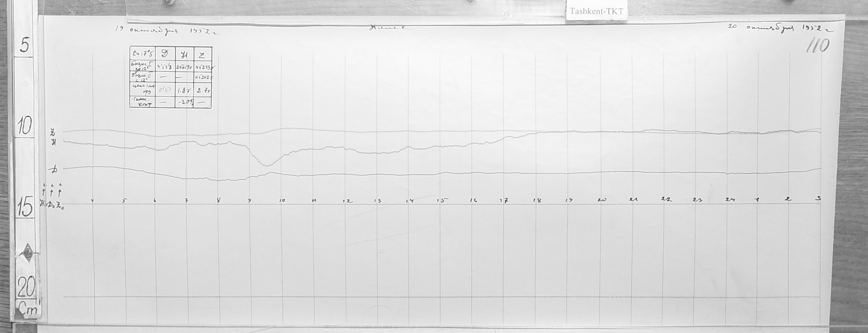Select hour mark 10 on time axis
868x333 pixels.
point(282,201)
